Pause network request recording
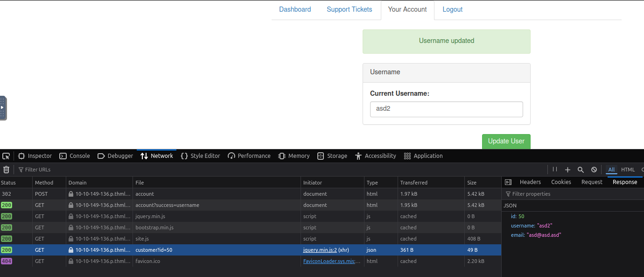This screenshot has width=644, height=277. tap(555, 170)
